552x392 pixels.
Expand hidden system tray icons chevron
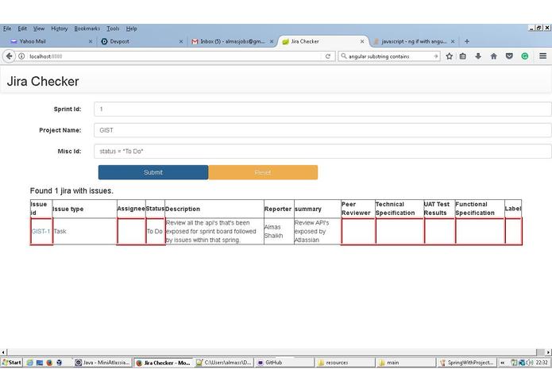[503, 363]
